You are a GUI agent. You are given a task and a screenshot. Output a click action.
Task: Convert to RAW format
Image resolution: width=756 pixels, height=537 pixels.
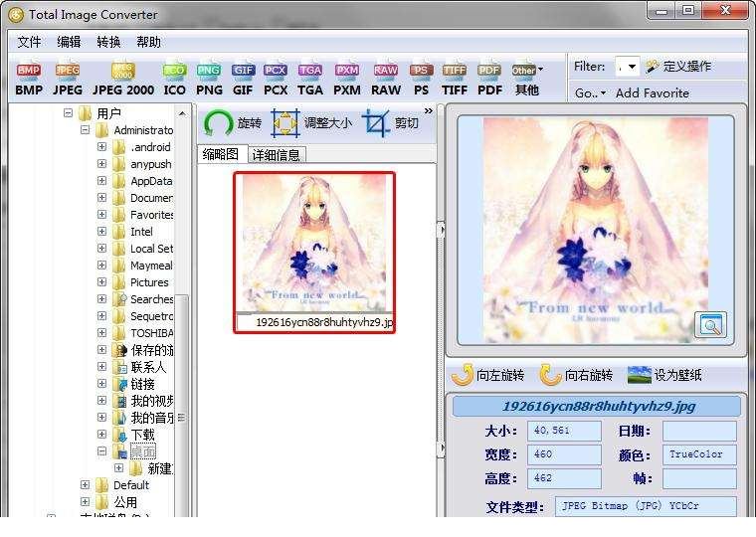pyautogui.click(x=386, y=79)
